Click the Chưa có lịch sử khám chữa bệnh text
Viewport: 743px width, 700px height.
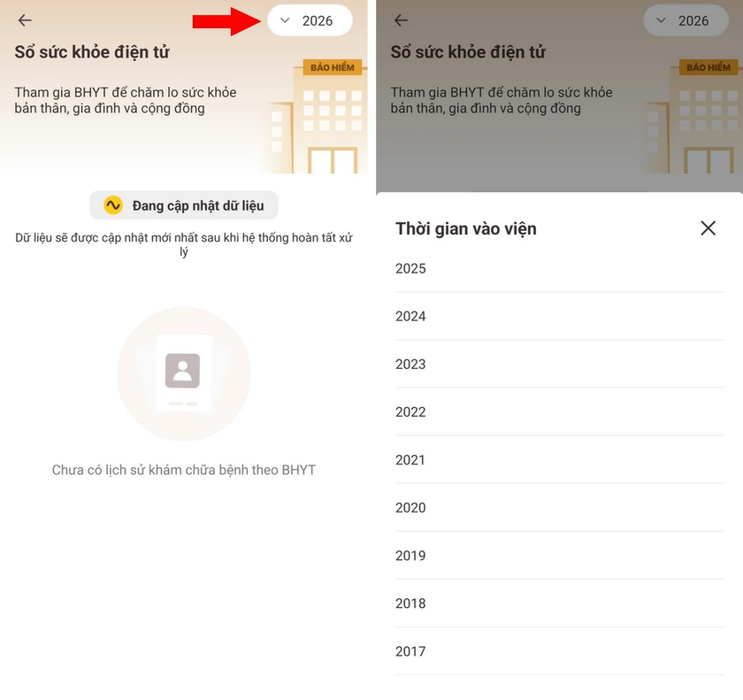pos(184,470)
